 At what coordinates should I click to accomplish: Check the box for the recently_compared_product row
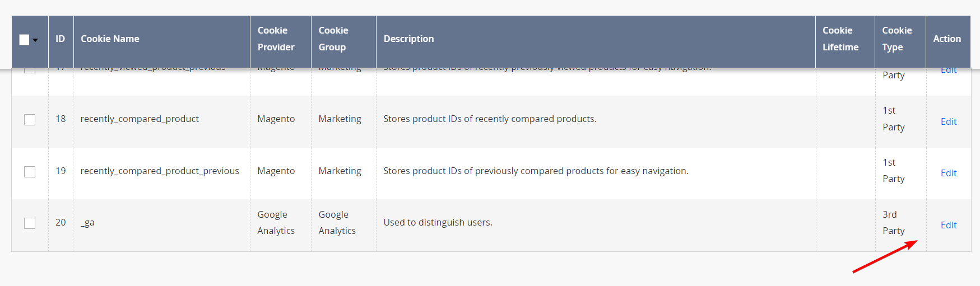pos(30,120)
